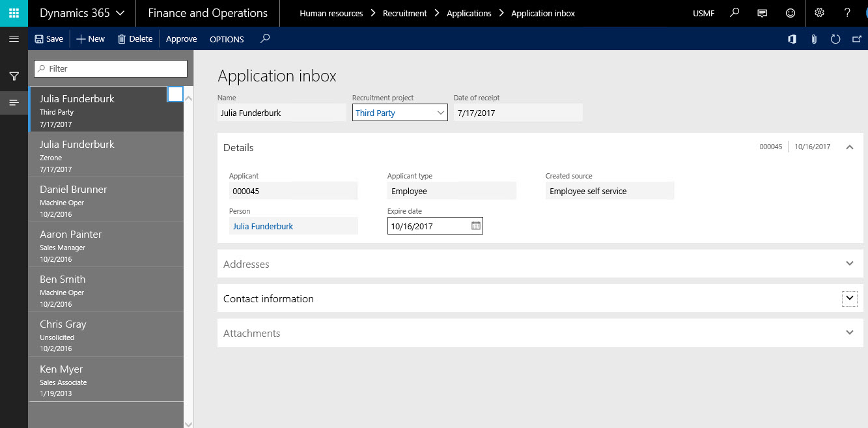
Task: Click the Save button
Action: click(49, 39)
